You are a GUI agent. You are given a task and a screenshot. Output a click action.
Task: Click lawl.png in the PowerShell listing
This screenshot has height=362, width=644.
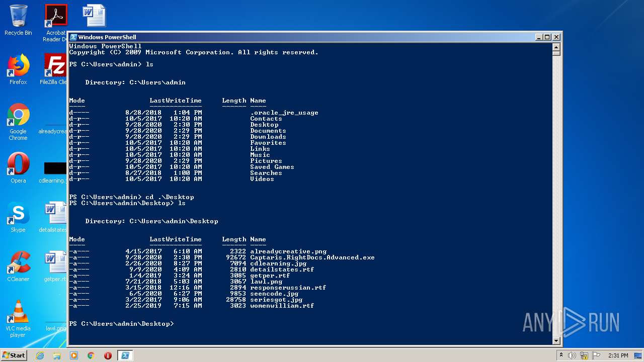coord(266,282)
